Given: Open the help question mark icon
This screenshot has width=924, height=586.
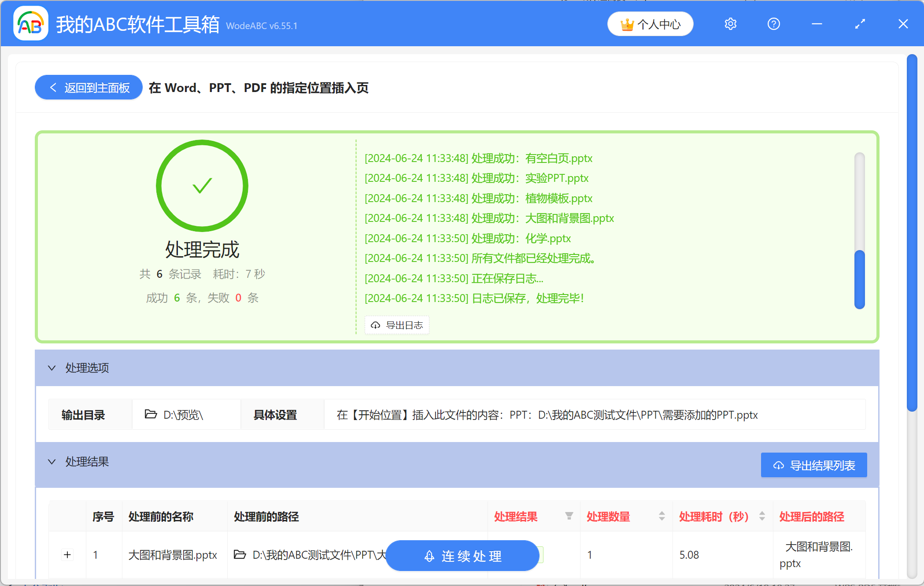Looking at the screenshot, I should point(774,24).
